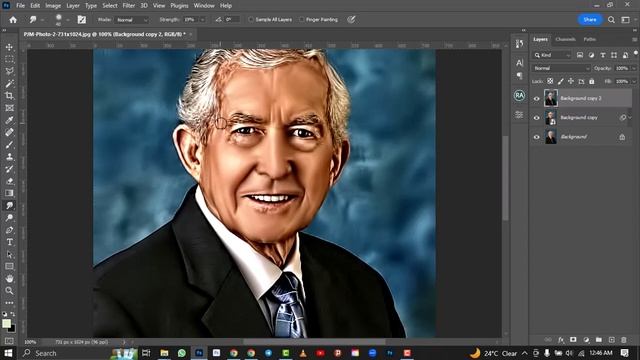Enable Finger Painting checkbox
The width and height of the screenshot is (640, 360).
click(x=302, y=20)
